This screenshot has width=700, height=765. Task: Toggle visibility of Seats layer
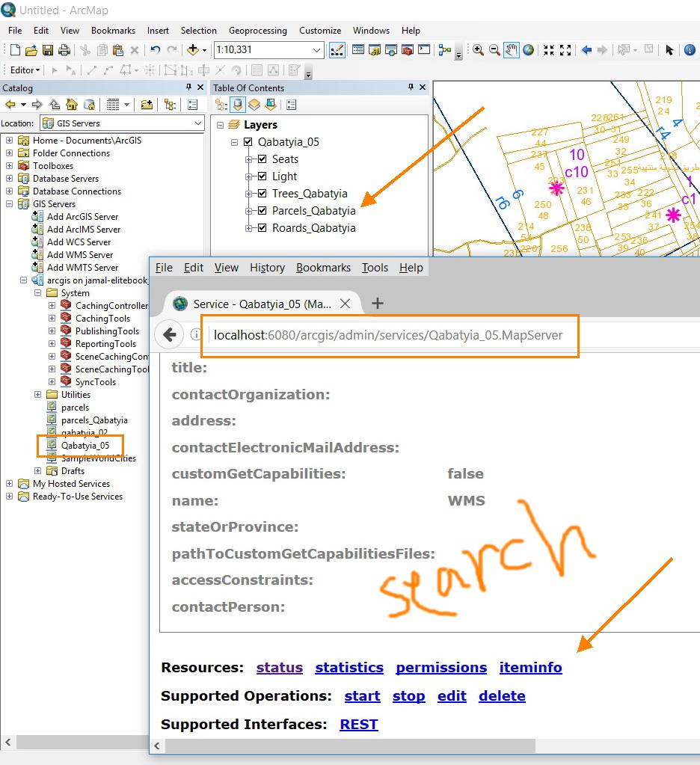click(x=262, y=159)
